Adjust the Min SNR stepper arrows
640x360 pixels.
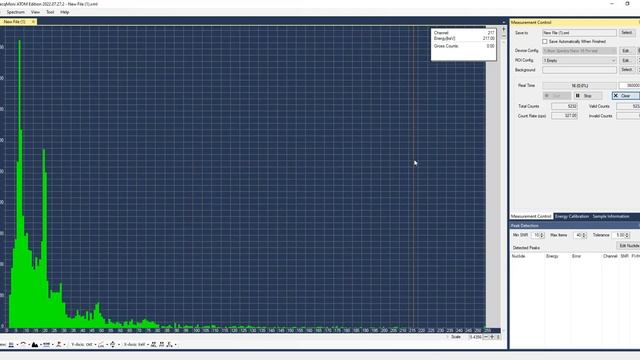click(542, 235)
